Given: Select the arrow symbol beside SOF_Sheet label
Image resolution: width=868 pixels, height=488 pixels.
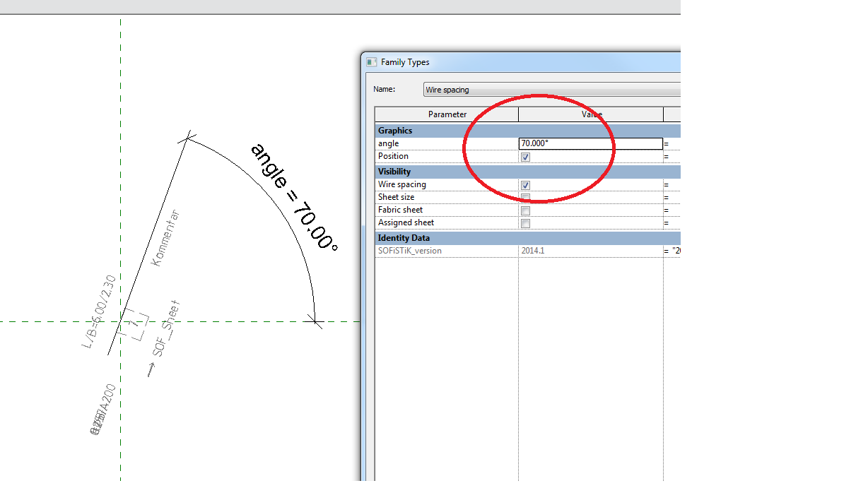Looking at the screenshot, I should (151, 369).
